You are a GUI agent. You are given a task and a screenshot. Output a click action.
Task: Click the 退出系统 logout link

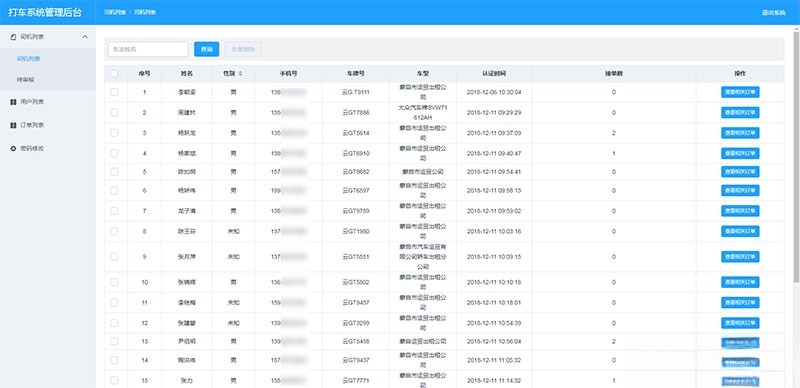773,12
